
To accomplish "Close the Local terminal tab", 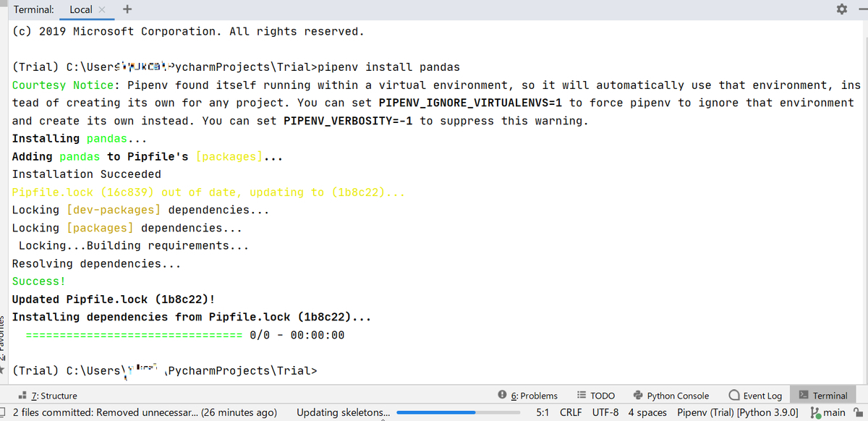I will pos(102,9).
